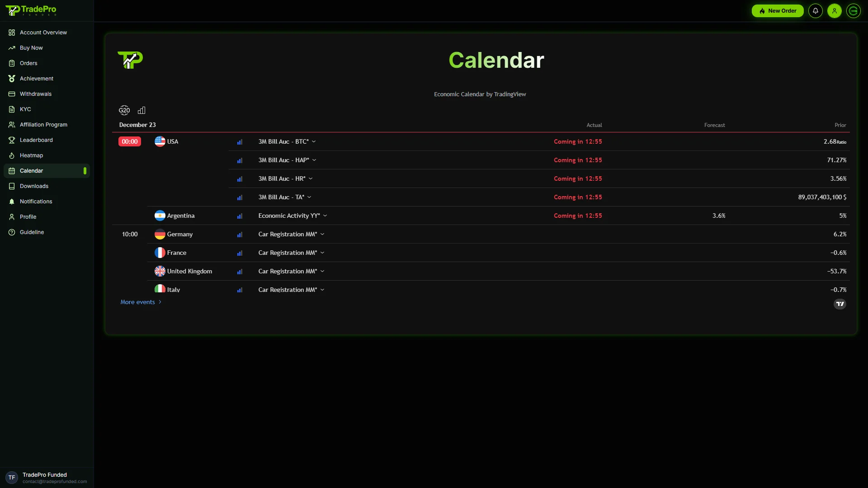Image resolution: width=868 pixels, height=488 pixels.
Task: Click the TradePro Funded logo in sidebar
Action: click(31, 10)
